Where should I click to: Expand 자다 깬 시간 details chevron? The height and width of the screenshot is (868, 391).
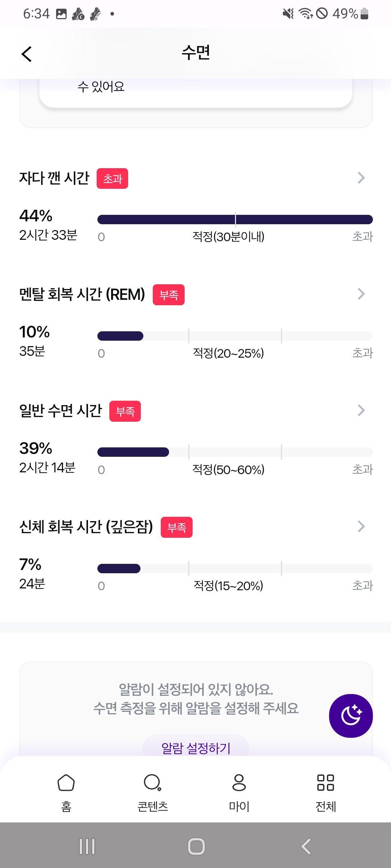[x=361, y=178]
